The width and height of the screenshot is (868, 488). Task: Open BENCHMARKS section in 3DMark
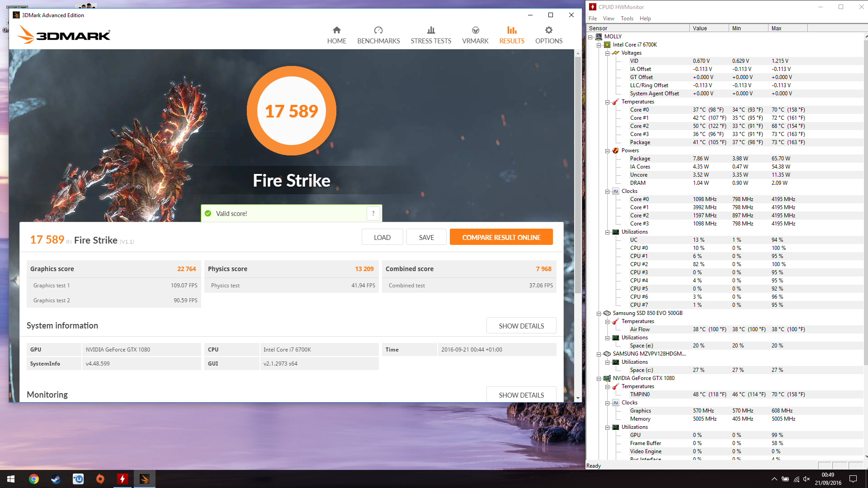pos(378,35)
